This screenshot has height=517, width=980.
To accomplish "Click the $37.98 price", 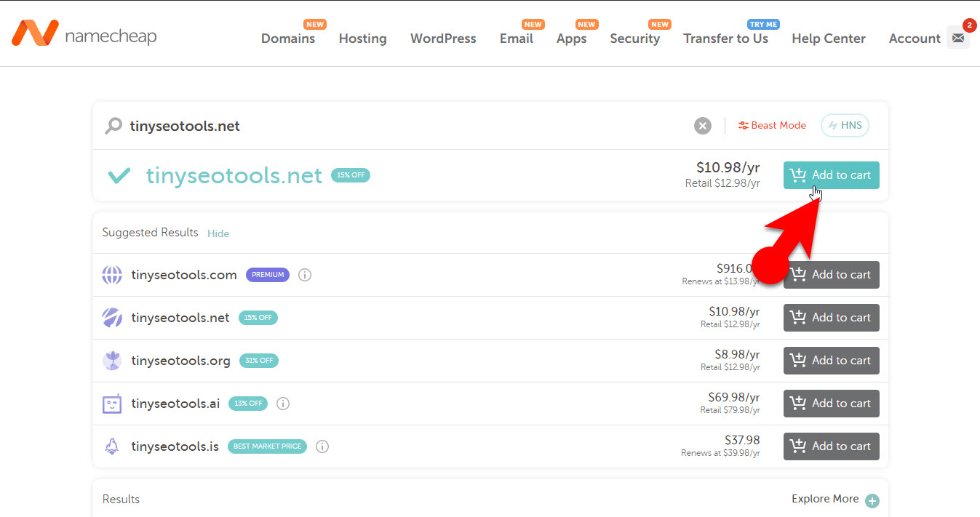I will point(742,440).
